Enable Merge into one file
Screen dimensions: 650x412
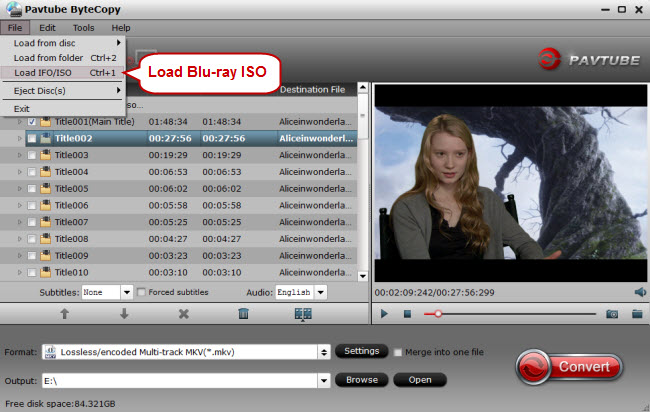coord(398,352)
